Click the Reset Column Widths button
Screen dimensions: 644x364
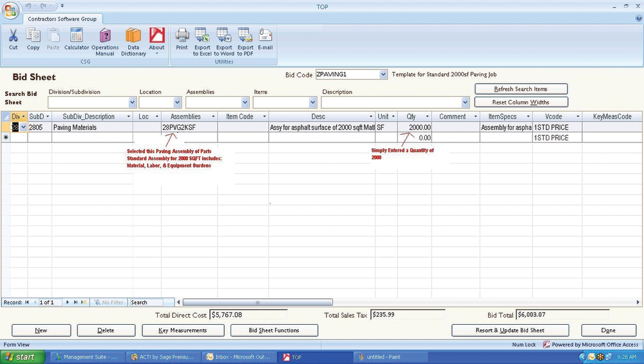(521, 102)
